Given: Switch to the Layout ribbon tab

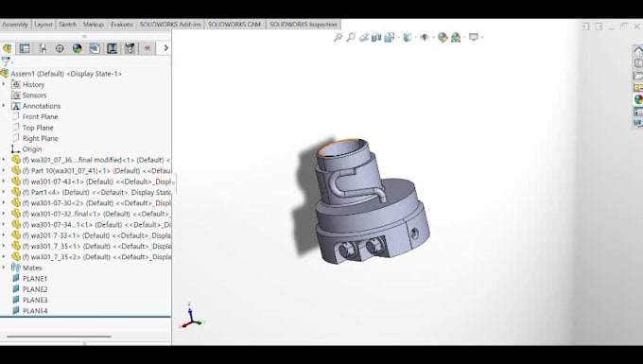Looking at the screenshot, I should (43, 25).
